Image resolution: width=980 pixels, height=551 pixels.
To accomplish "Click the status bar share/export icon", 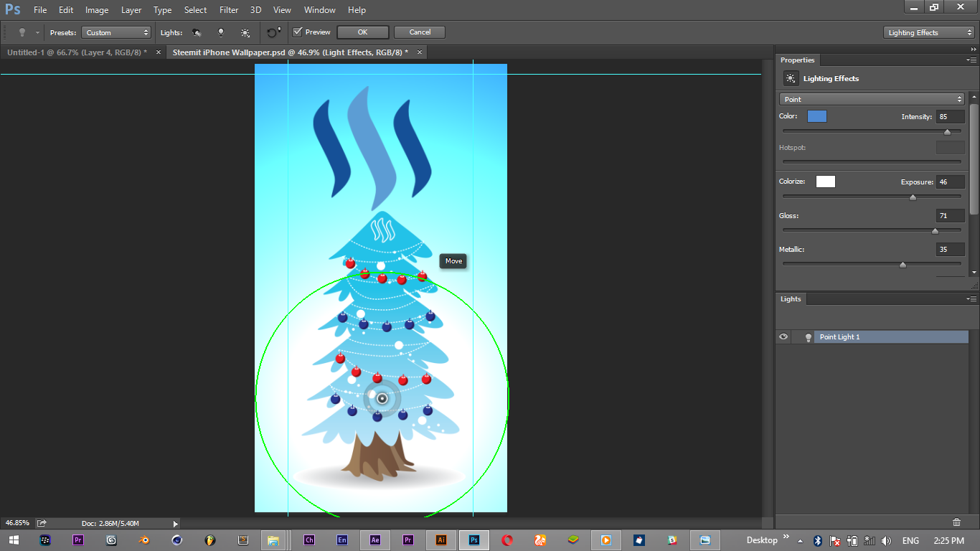I will pos(42,523).
